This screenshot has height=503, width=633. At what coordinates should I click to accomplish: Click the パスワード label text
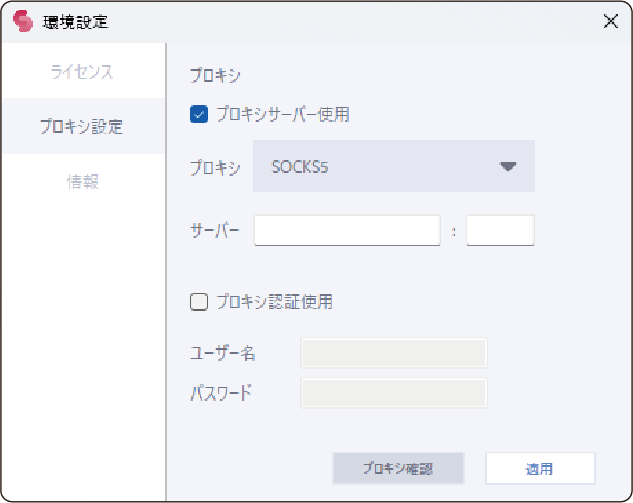(221, 392)
